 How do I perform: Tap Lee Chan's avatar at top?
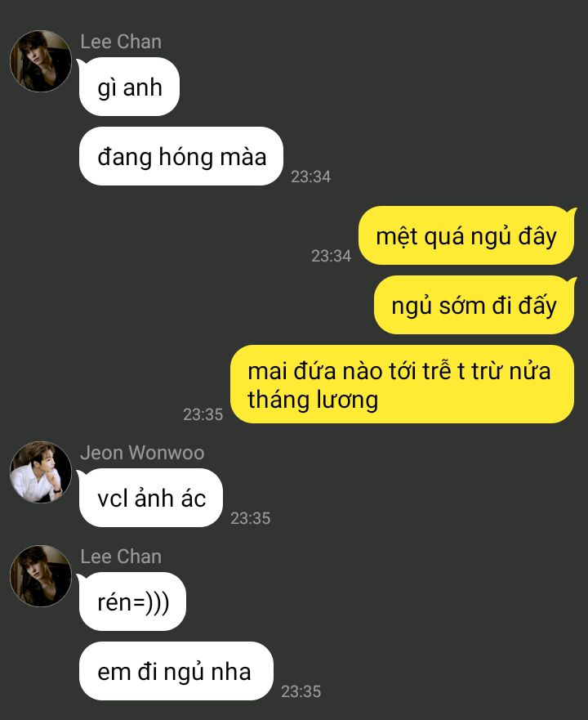pyautogui.click(x=41, y=61)
